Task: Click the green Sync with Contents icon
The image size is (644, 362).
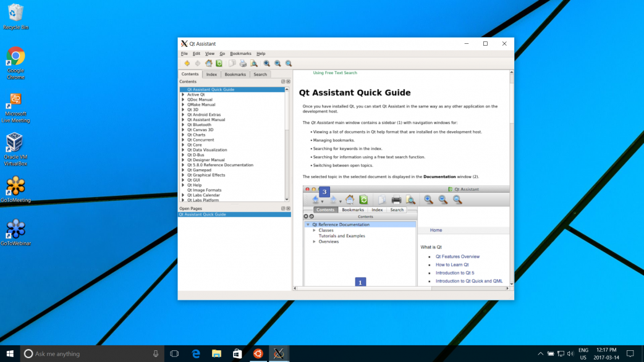Action: coord(219,63)
